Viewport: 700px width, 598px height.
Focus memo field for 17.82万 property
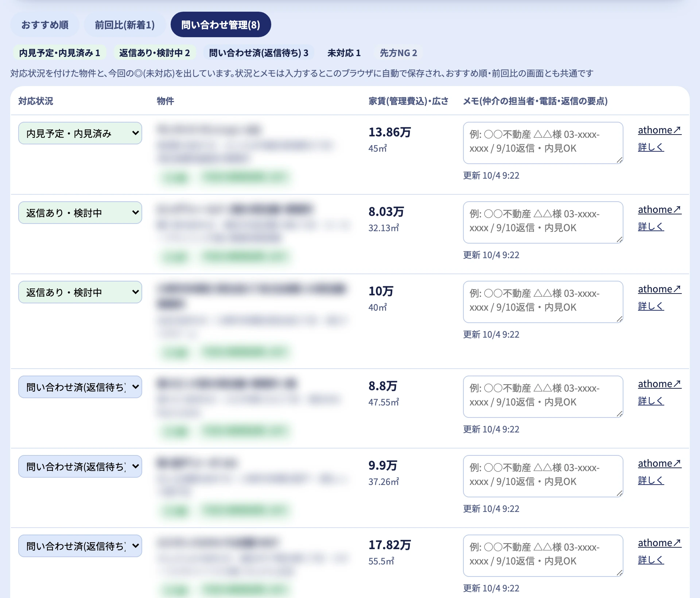pyautogui.click(x=543, y=556)
